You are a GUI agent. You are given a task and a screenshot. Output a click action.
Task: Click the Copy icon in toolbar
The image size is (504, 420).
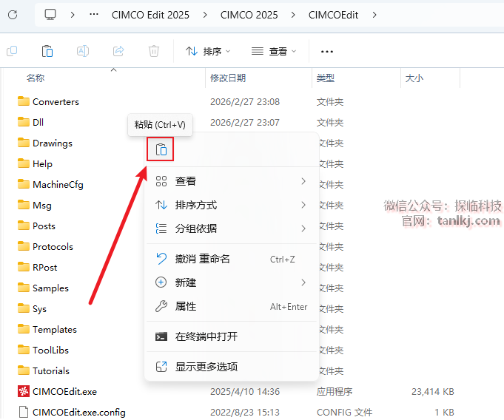coord(12,51)
